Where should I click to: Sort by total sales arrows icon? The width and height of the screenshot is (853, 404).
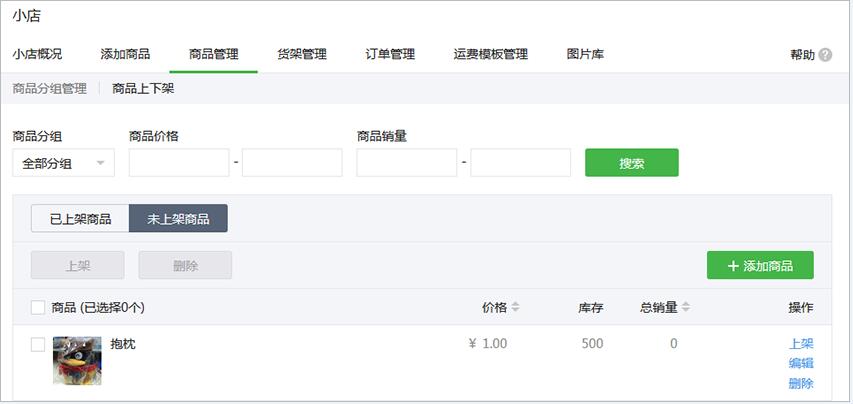(x=686, y=307)
